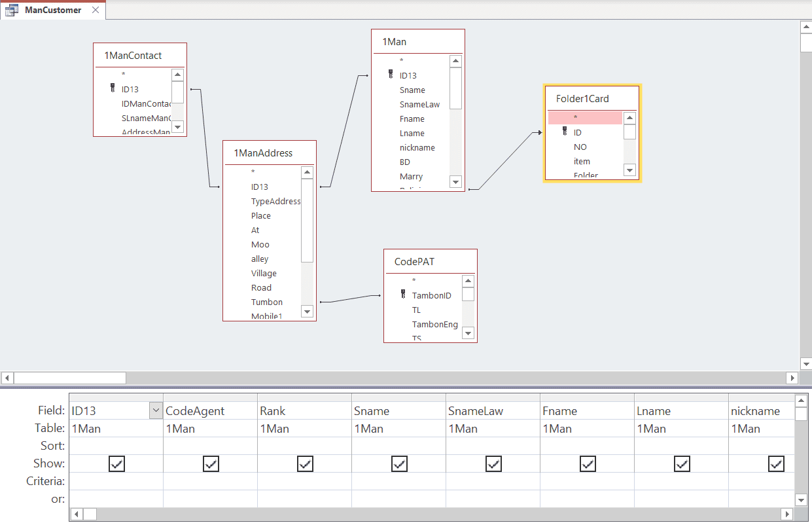Viewport: 812px width, 525px height.
Task: Select IDManContact field in 1ManContact
Action: [x=146, y=103]
